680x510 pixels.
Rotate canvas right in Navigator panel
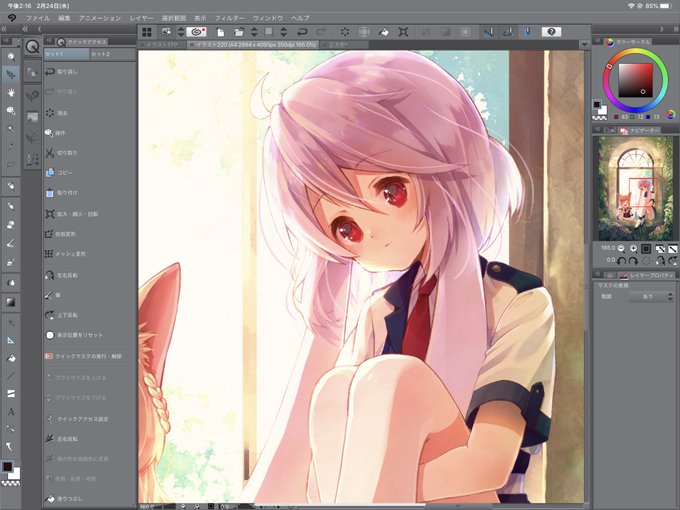(633, 261)
